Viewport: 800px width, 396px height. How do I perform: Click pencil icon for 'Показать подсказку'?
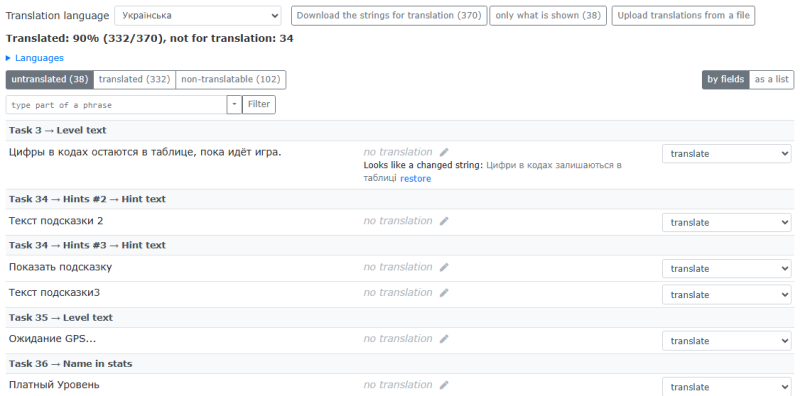[x=444, y=267]
